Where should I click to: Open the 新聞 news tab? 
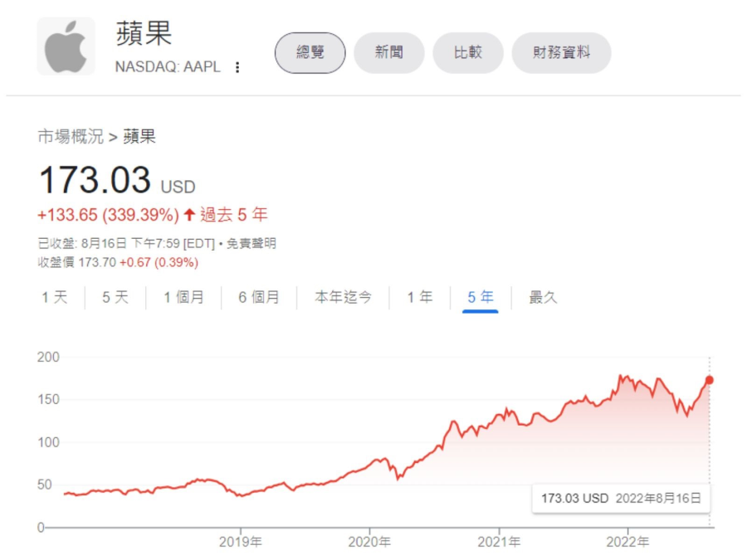tap(388, 53)
